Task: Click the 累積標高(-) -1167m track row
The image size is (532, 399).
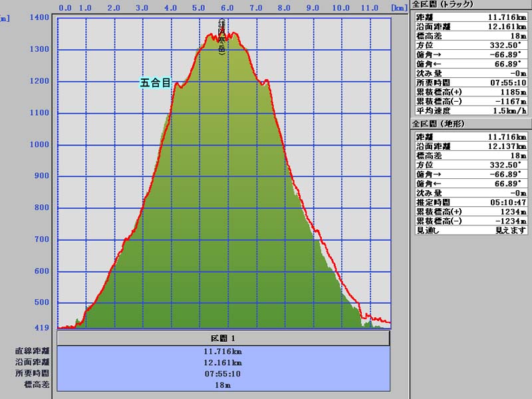Action: [470, 101]
